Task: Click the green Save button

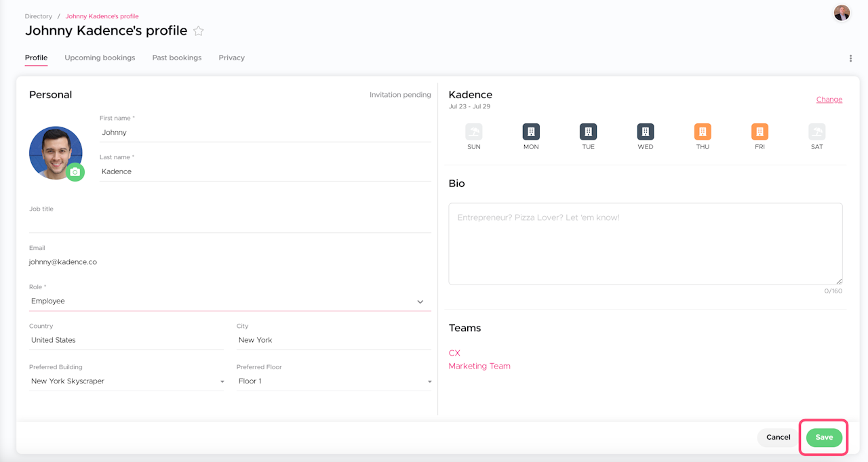Action: (824, 437)
